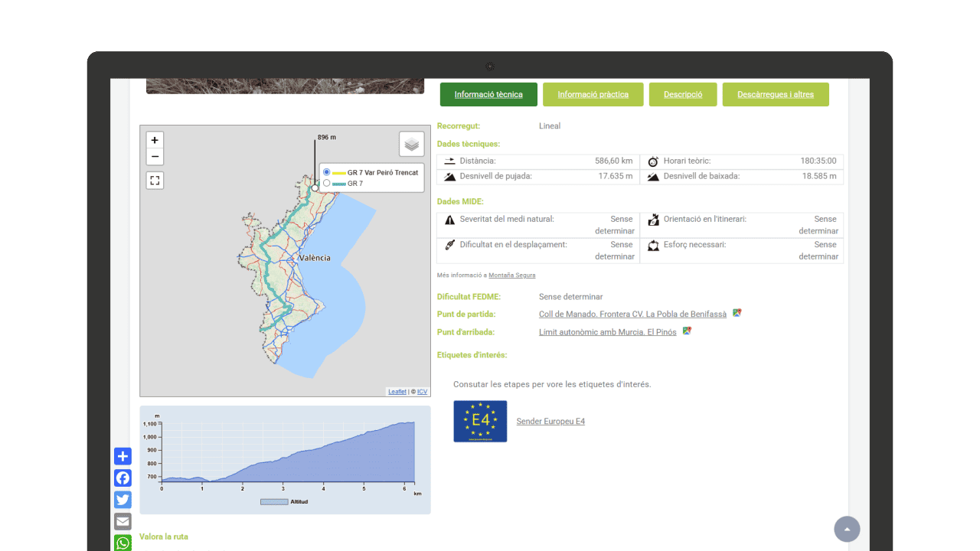980x551 pixels.
Task: Share the route via email
Action: point(122,521)
